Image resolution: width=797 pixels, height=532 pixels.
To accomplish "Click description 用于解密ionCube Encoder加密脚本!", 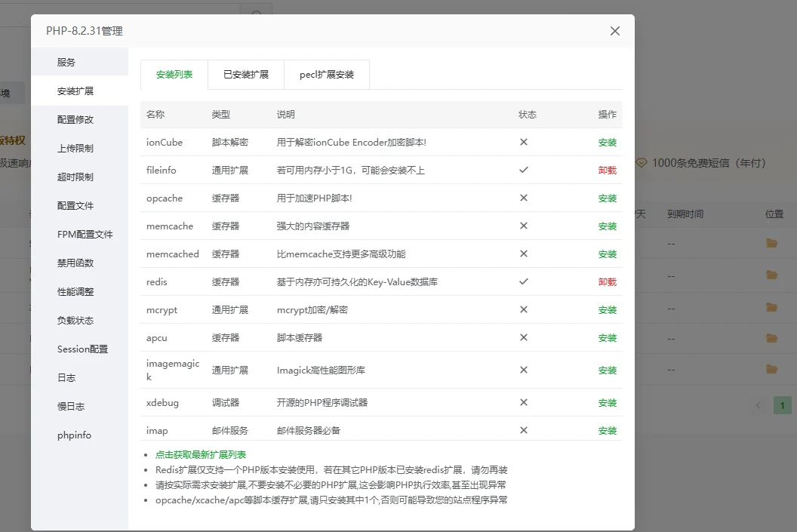I will [x=351, y=143].
